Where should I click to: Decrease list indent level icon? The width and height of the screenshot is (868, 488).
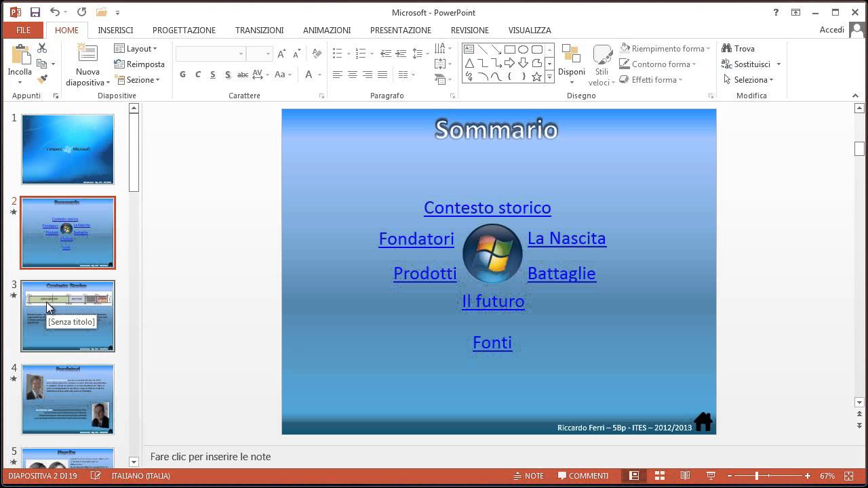(385, 54)
